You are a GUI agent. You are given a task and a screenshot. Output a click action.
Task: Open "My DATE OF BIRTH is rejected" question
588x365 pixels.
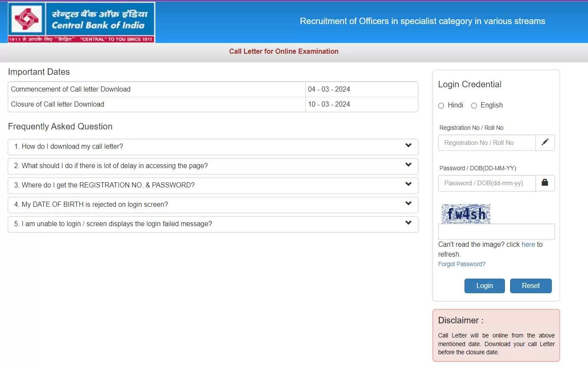[x=91, y=205]
